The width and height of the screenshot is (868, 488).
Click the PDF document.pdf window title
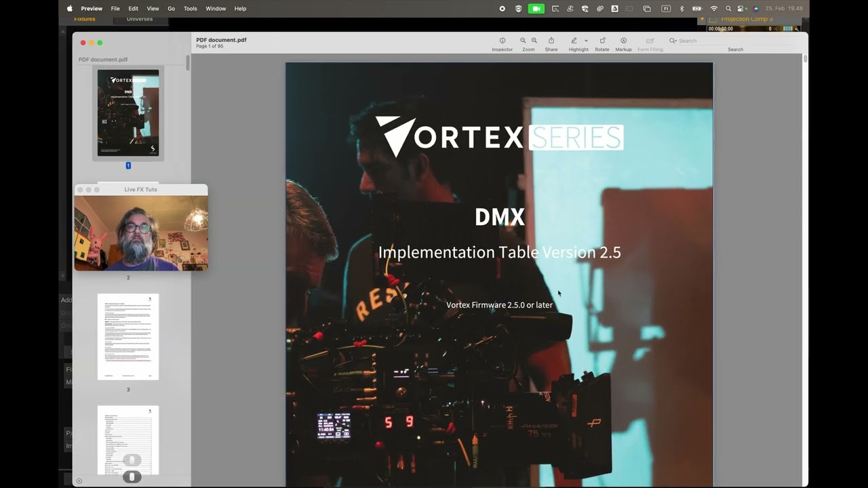tap(221, 40)
